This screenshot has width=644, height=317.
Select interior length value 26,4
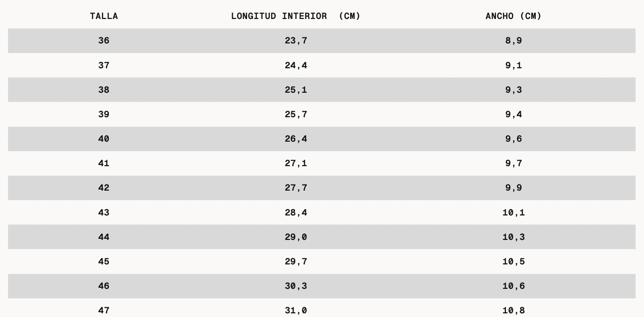coord(296,139)
